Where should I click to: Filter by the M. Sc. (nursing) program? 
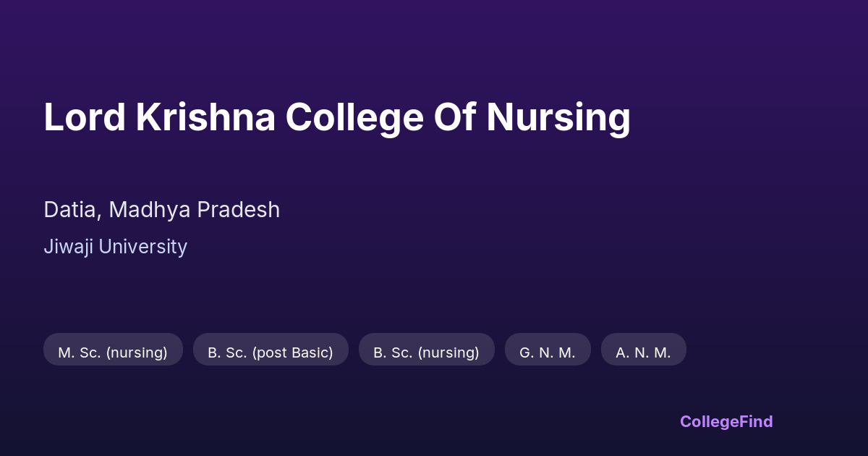click(x=113, y=352)
